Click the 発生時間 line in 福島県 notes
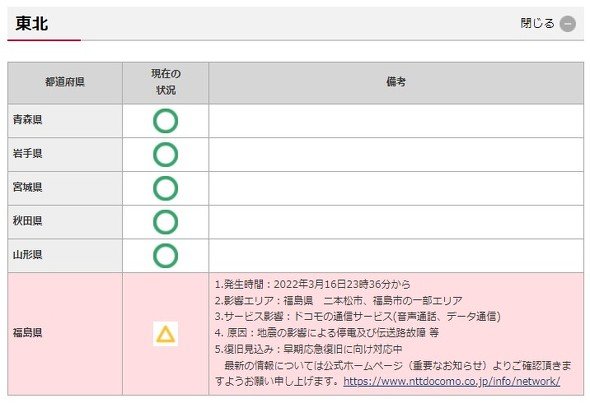The image size is (590, 403). pyautogui.click(x=312, y=284)
